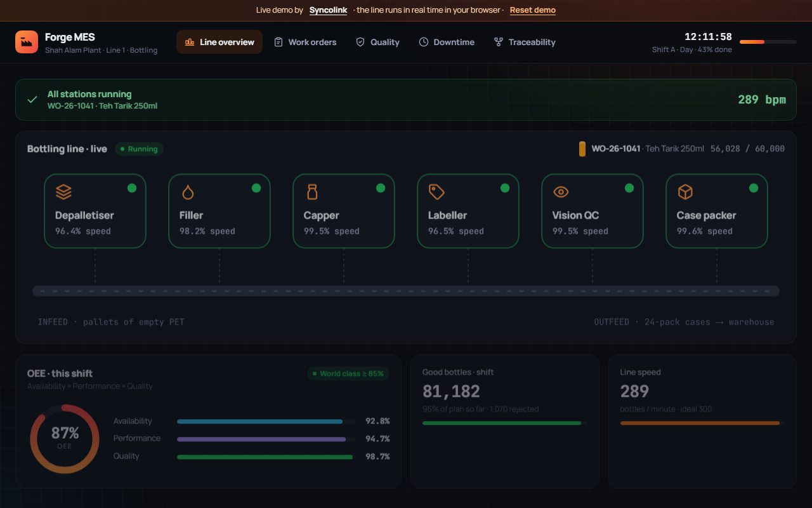Viewport: 812px width, 508px height.
Task: Click the 81,182 good bottles count
Action: 451,391
